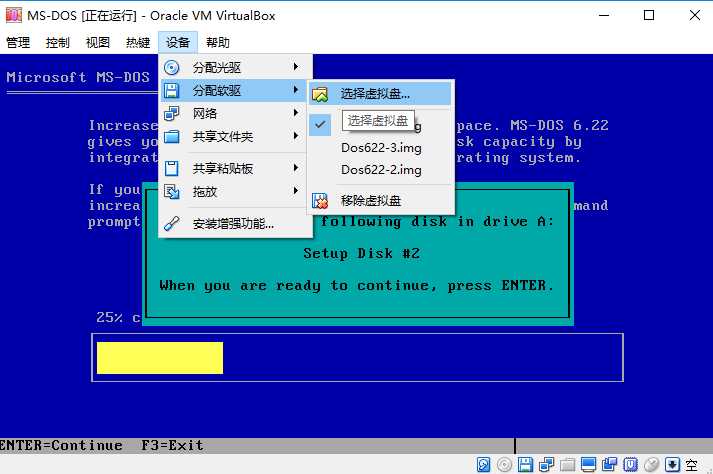The height and width of the screenshot is (474, 713).
Task: Open the 热键 menu
Action: [138, 43]
